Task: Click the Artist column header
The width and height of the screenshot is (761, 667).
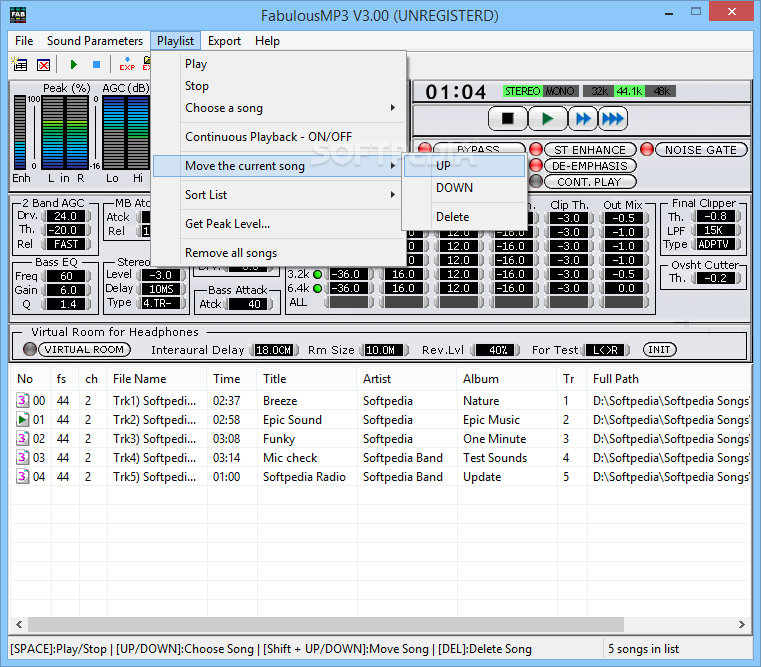Action: (x=407, y=379)
